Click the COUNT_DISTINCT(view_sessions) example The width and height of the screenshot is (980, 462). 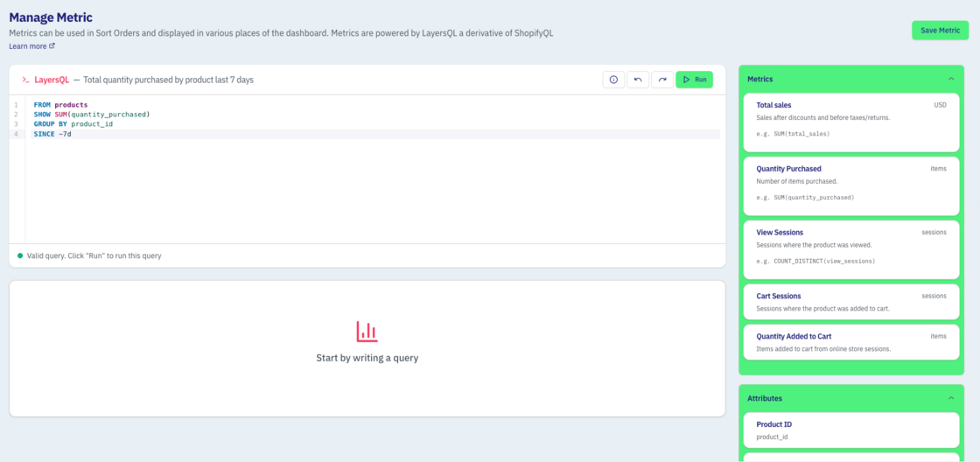[x=815, y=261]
